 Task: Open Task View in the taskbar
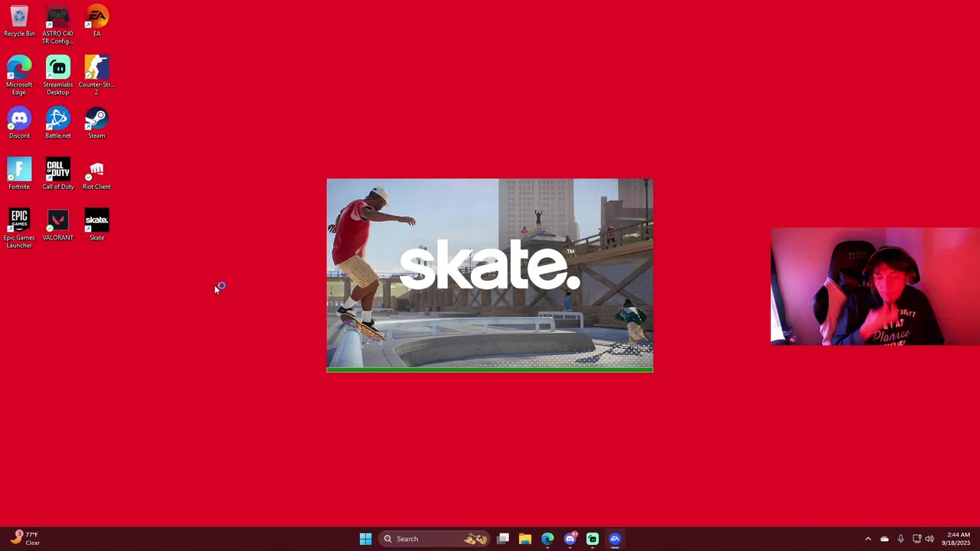(503, 539)
